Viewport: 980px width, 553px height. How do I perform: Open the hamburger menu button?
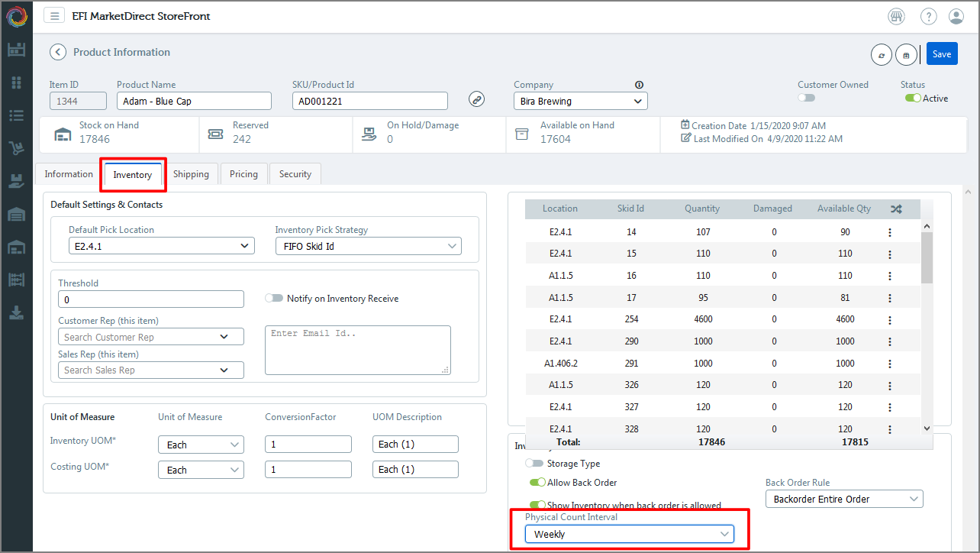(x=53, y=16)
